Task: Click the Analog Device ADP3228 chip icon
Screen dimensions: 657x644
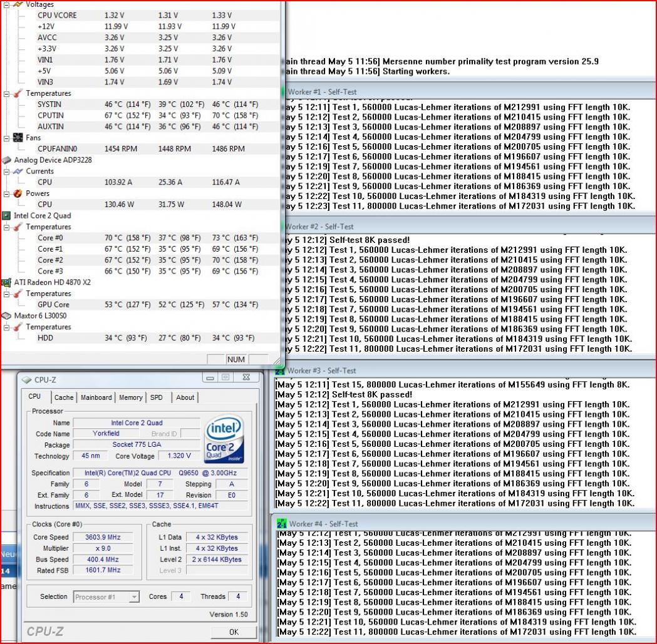Action: (6, 160)
